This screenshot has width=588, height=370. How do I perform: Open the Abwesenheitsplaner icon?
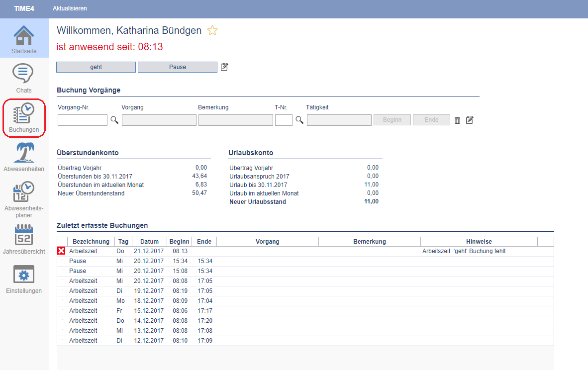(23, 191)
